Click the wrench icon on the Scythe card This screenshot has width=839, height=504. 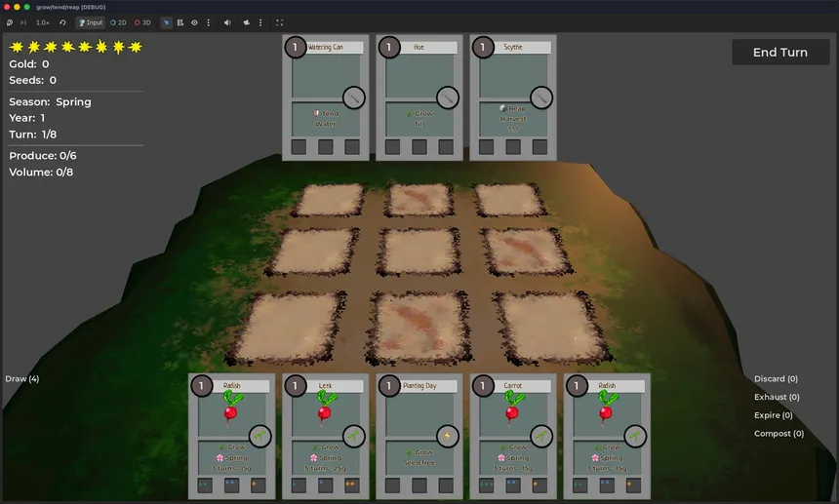point(541,97)
